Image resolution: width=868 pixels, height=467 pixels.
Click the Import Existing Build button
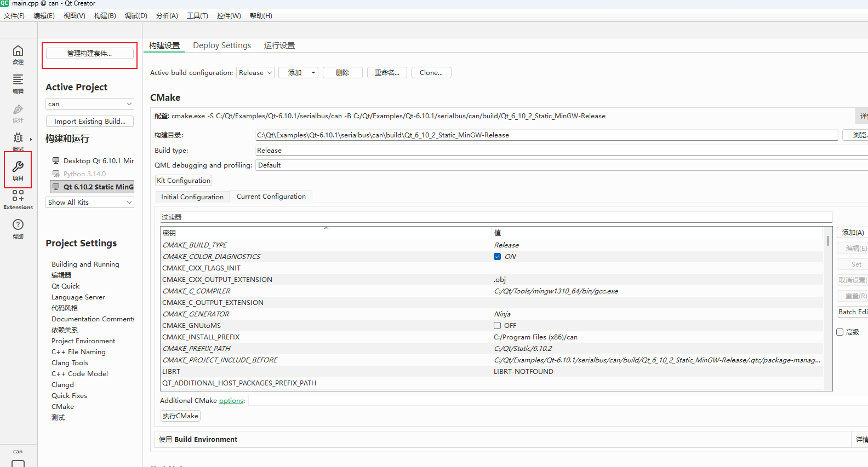coord(90,121)
